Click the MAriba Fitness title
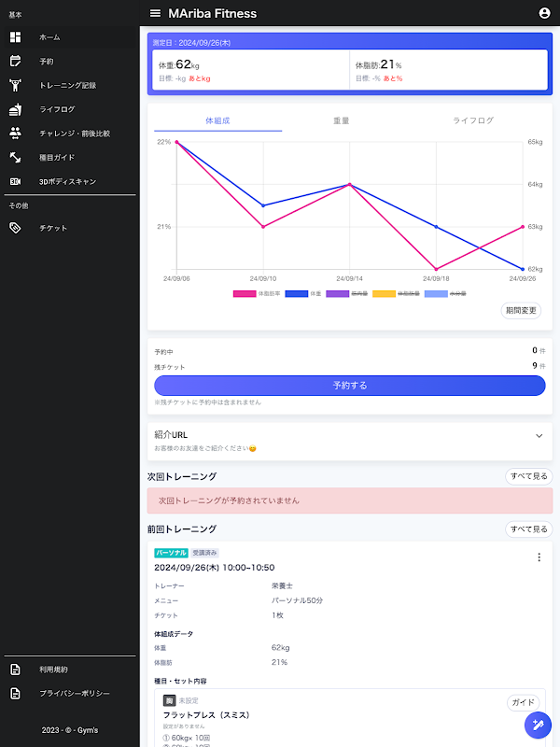560x747 pixels. 213,13
